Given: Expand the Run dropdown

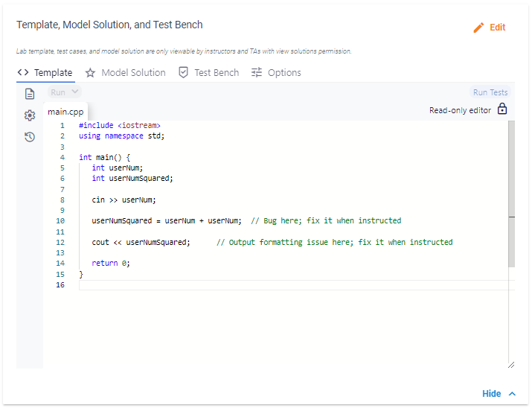Looking at the screenshot, I should [65, 92].
